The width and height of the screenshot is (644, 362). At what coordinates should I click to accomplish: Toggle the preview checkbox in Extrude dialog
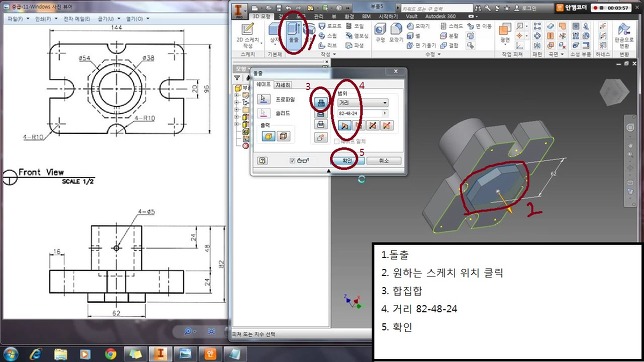pos(292,161)
